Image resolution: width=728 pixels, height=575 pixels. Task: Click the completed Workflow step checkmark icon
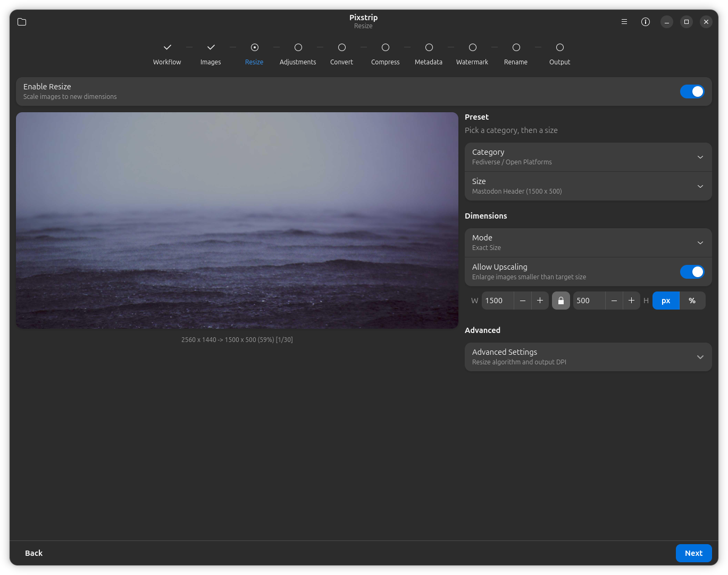tap(167, 47)
